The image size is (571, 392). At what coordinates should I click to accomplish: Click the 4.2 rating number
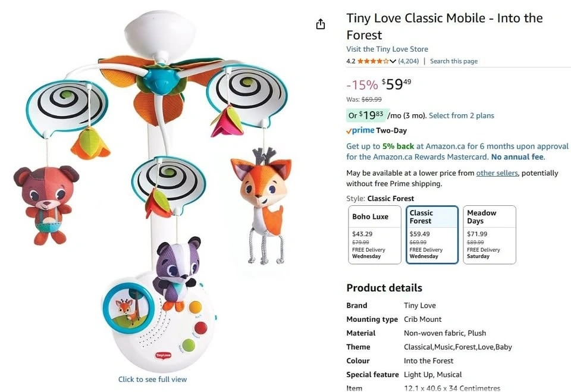[x=351, y=61]
